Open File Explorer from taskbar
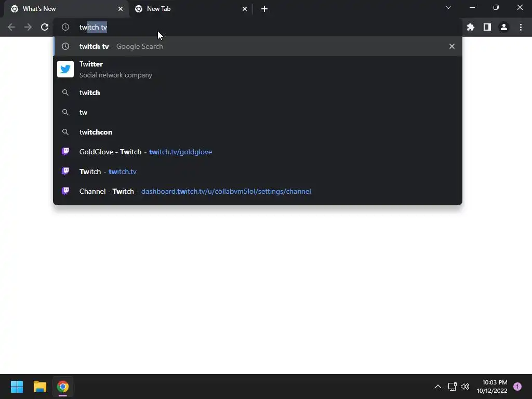 pyautogui.click(x=39, y=387)
